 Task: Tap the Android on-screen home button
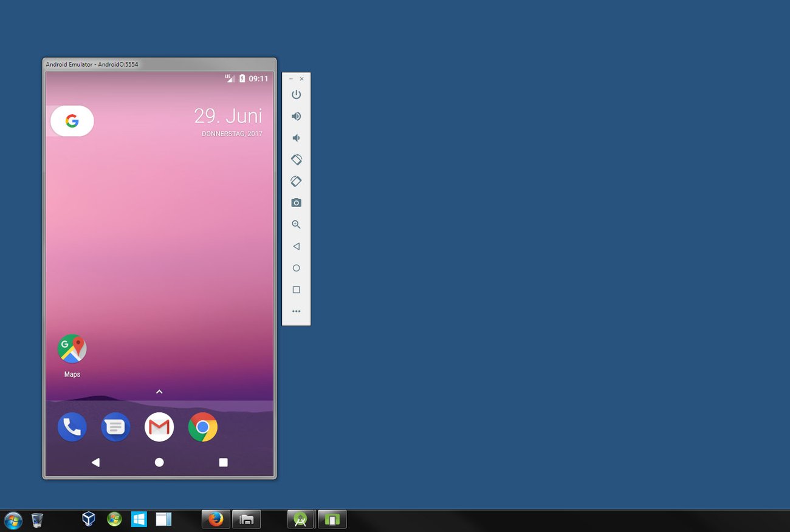point(159,462)
